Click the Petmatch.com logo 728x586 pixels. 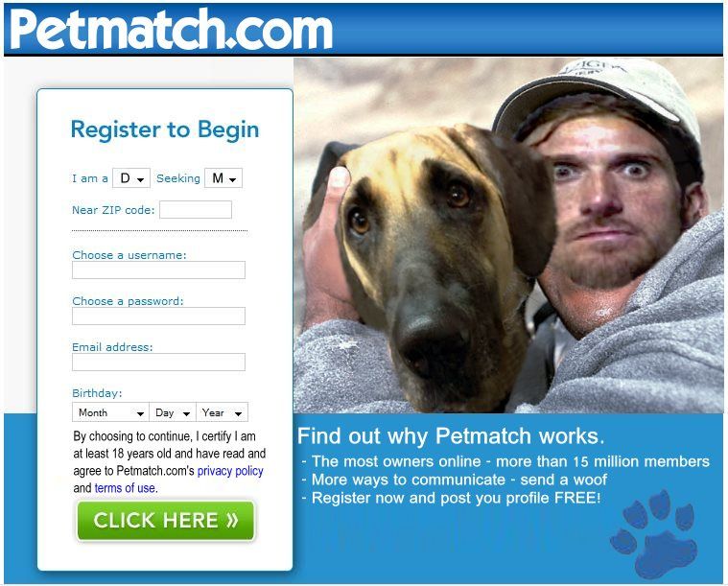click(171, 29)
